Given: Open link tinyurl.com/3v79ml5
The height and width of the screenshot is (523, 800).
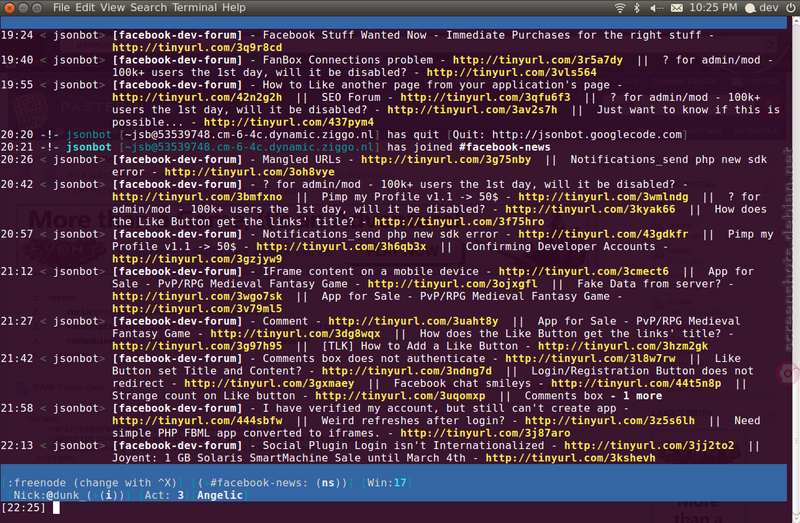Looking at the screenshot, I should point(197,309).
